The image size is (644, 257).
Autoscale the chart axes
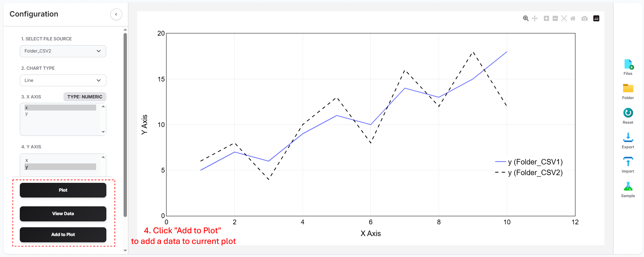(564, 18)
